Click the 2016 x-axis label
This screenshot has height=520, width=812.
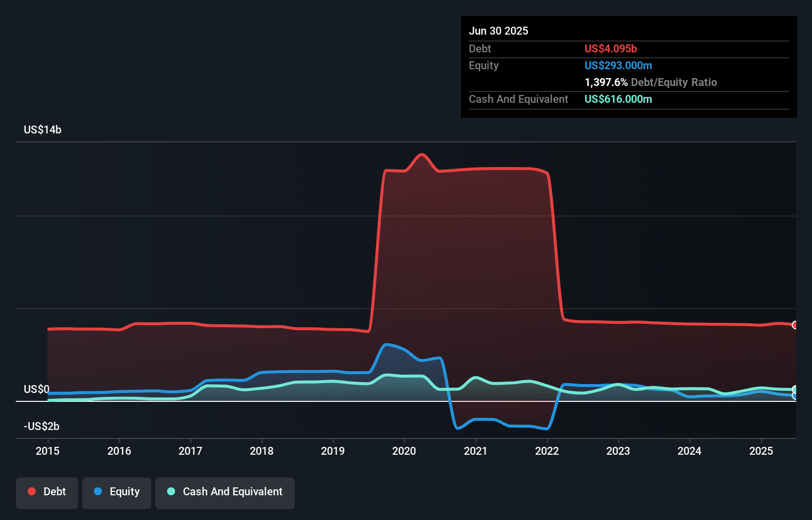(x=119, y=451)
